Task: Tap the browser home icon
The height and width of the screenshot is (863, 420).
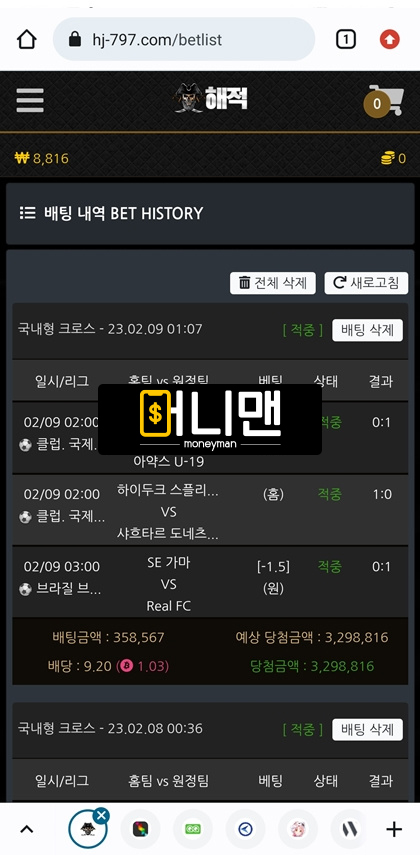Action: point(26,39)
